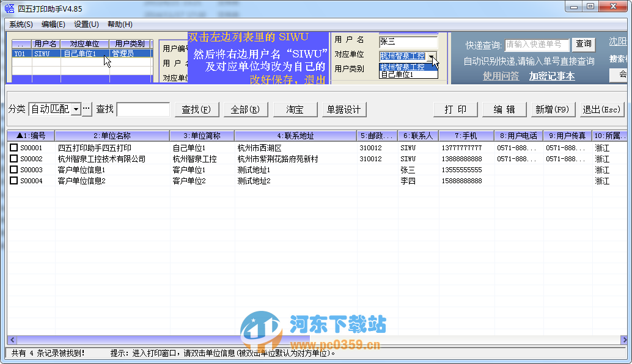Image resolution: width=632 pixels, height=364 pixels.
Task: Click the 打印 button
Action: [455, 109]
